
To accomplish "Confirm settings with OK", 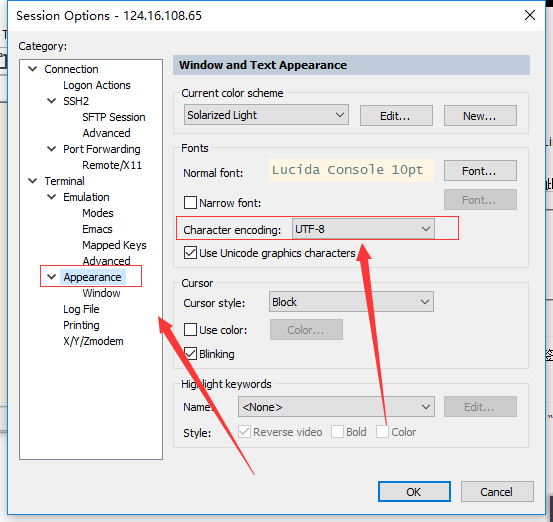I will (414, 491).
